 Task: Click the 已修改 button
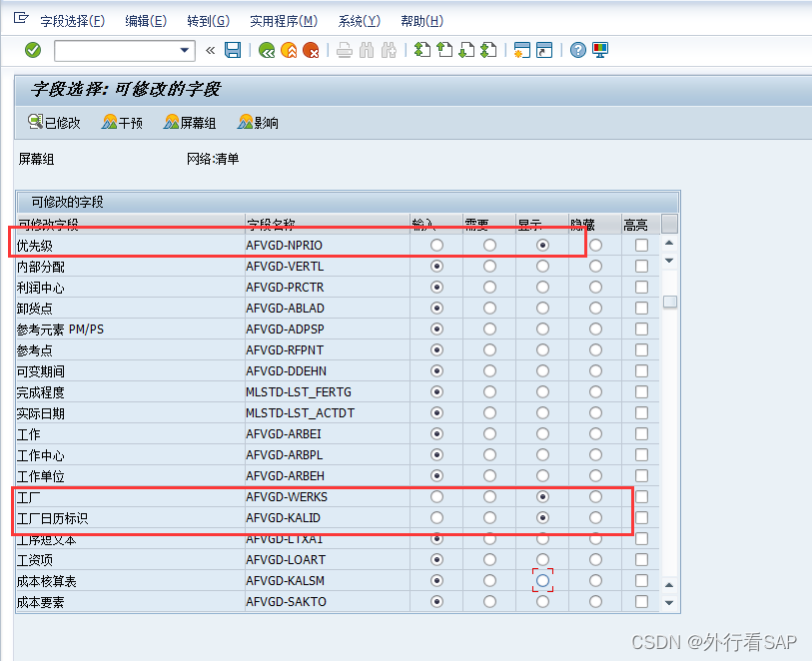click(x=54, y=123)
